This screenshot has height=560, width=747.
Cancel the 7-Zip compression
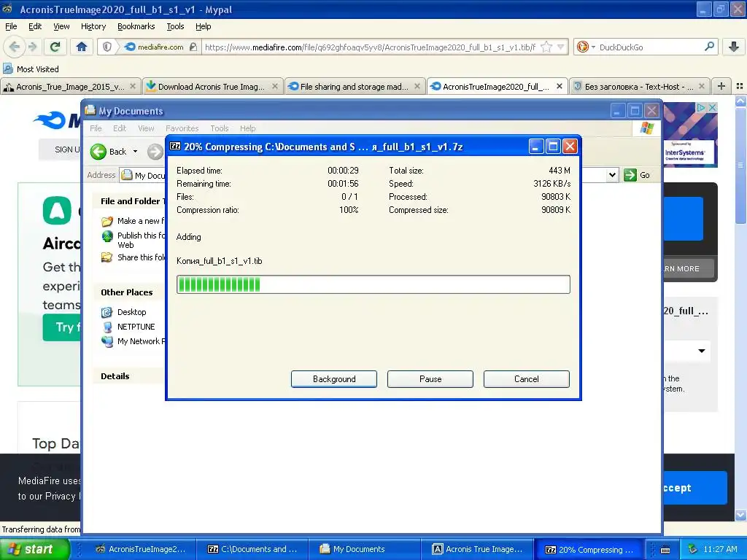click(527, 379)
